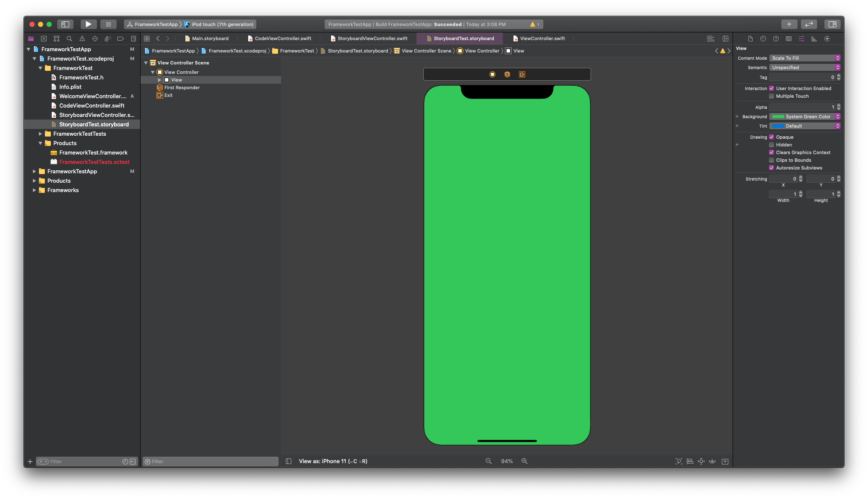Expand the FrameworkTestTests folder
This screenshot has height=499, width=868.
pos(40,134)
